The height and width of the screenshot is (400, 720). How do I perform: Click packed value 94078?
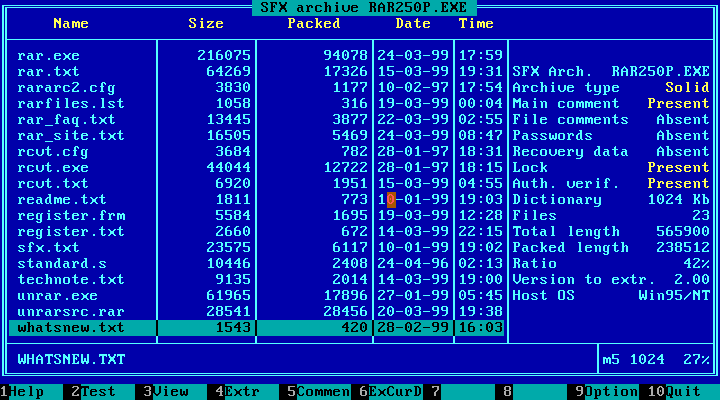[x=345, y=56]
